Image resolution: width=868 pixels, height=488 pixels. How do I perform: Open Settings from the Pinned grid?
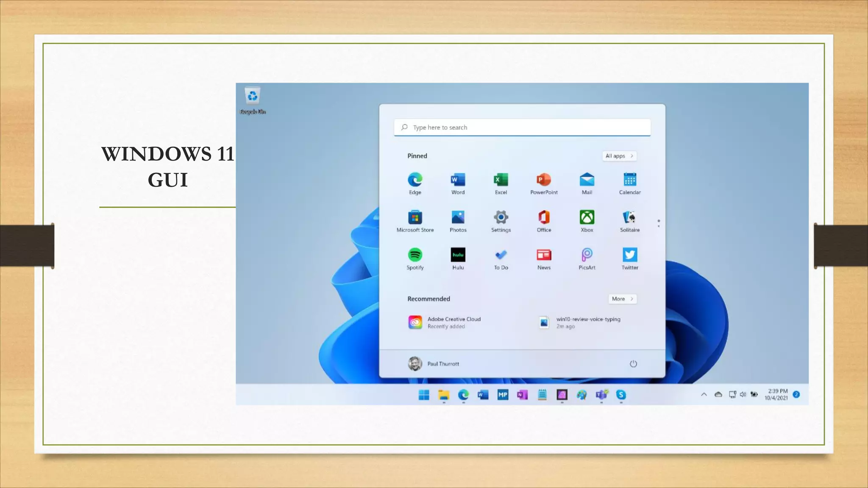point(501,221)
